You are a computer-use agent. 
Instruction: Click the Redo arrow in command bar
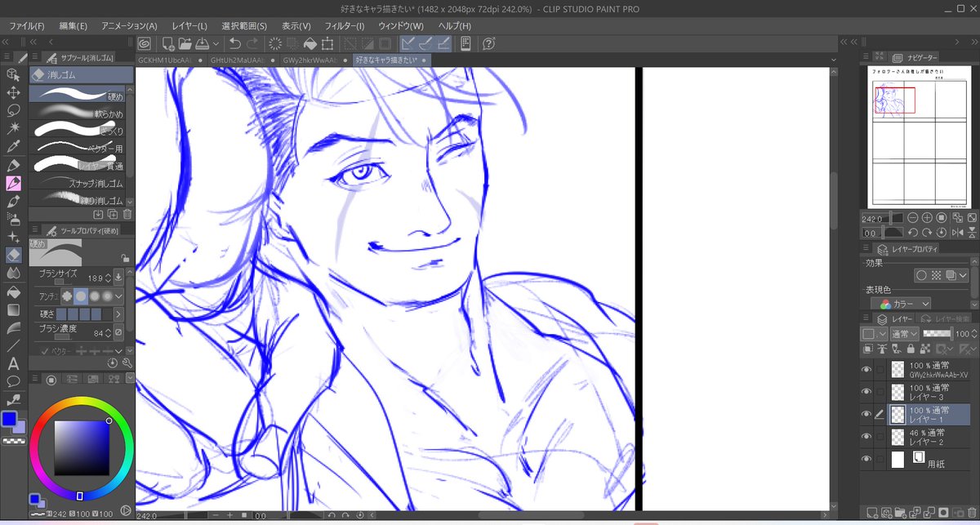click(252, 43)
